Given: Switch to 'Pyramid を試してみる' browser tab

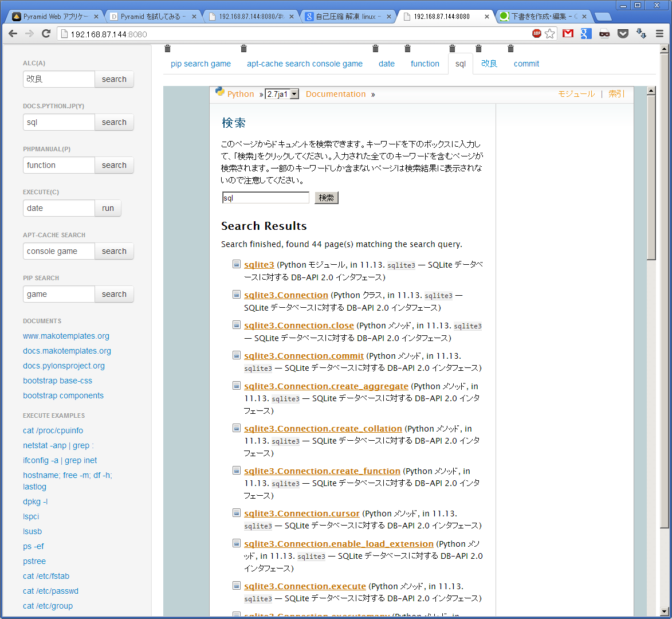Looking at the screenshot, I should pos(152,17).
